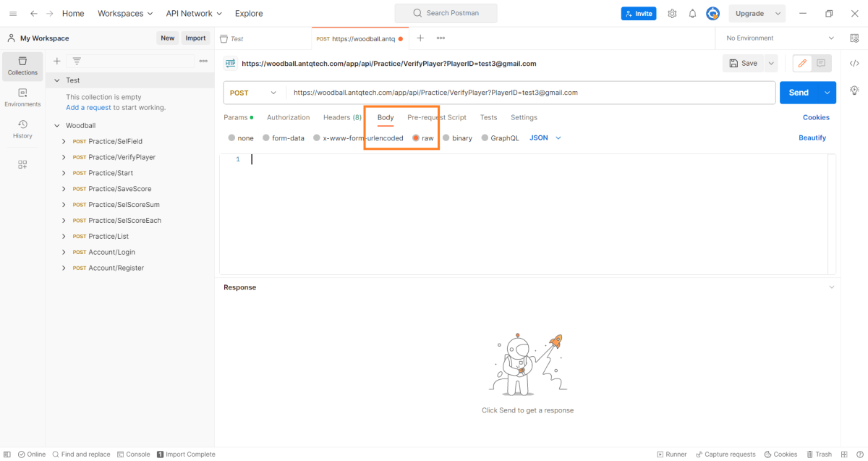This screenshot has height=461, width=868.
Task: Switch to edit mode pencil icon
Action: pos(802,64)
